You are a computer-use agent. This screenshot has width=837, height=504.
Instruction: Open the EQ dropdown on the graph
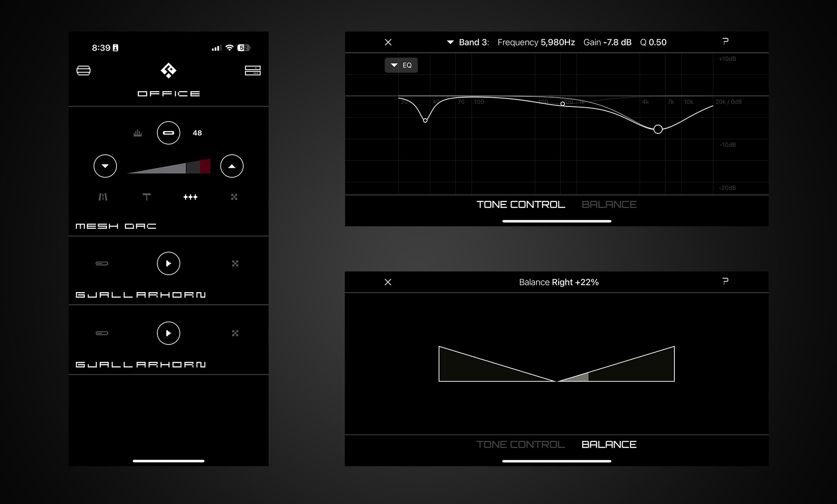(401, 65)
